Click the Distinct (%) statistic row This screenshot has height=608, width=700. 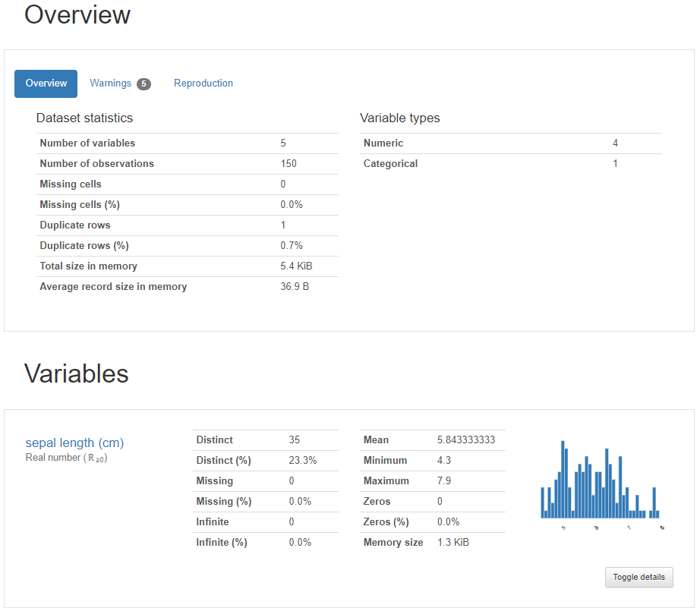(266, 461)
